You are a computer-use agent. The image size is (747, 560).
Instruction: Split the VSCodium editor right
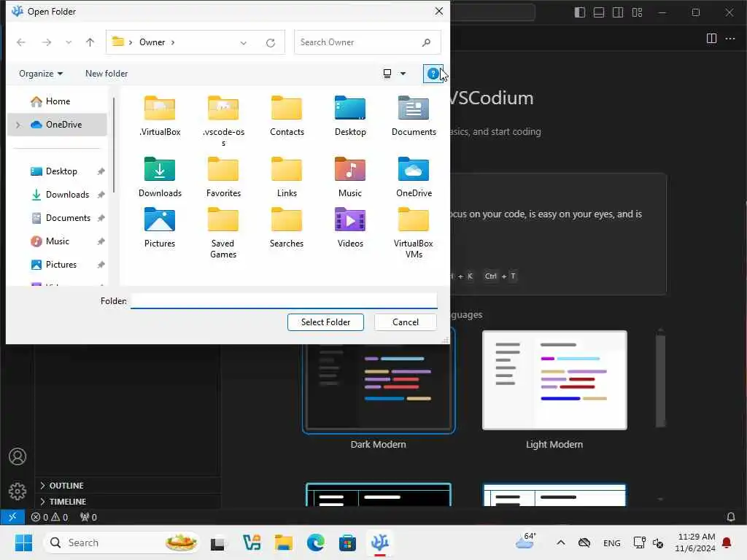tap(711, 39)
